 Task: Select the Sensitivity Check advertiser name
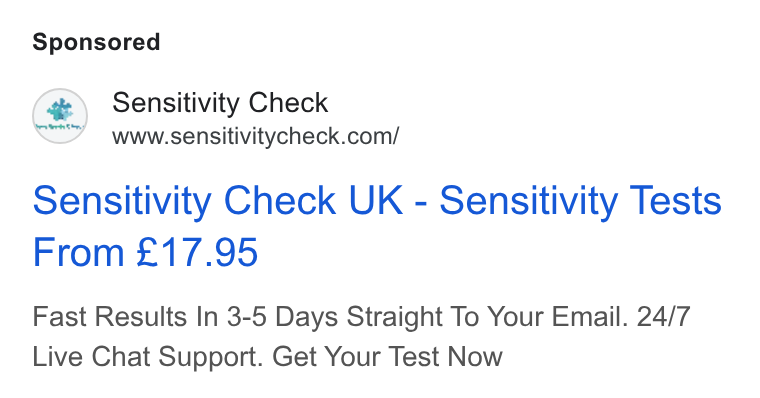click(220, 103)
